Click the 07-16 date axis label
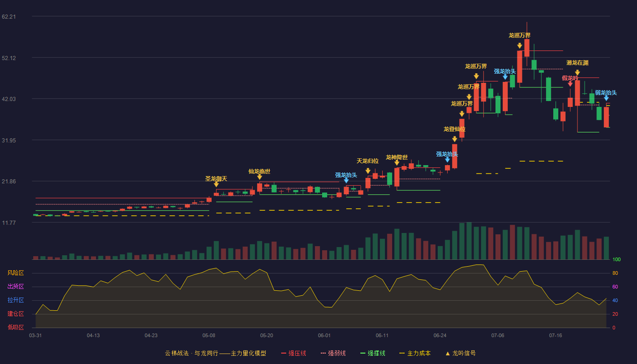The image size is (637, 364). coord(556,335)
